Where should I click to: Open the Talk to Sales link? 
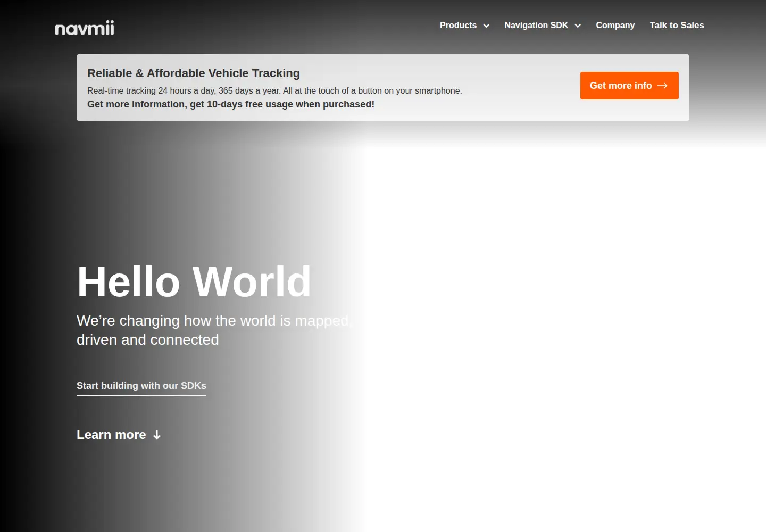pyautogui.click(x=677, y=26)
